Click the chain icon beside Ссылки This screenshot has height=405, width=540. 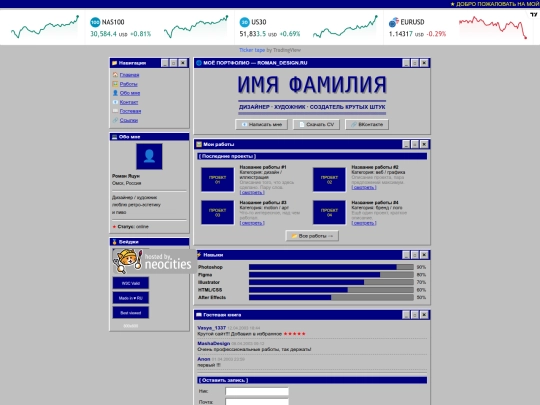(x=115, y=120)
